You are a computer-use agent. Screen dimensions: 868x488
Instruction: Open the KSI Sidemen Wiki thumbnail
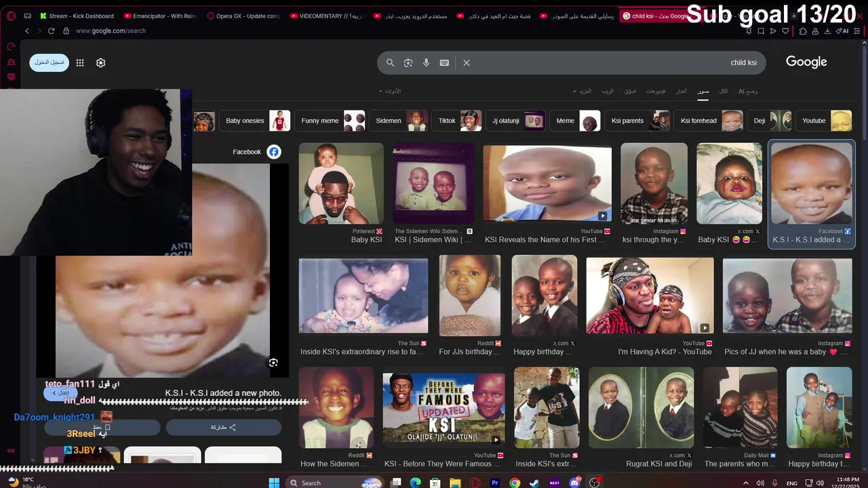pos(433,184)
